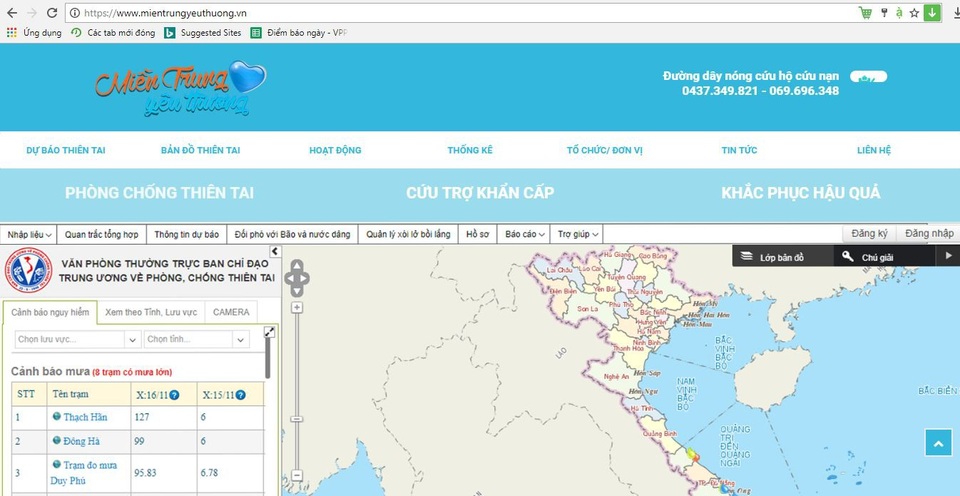Click the map zoom-in plus button

[297, 305]
